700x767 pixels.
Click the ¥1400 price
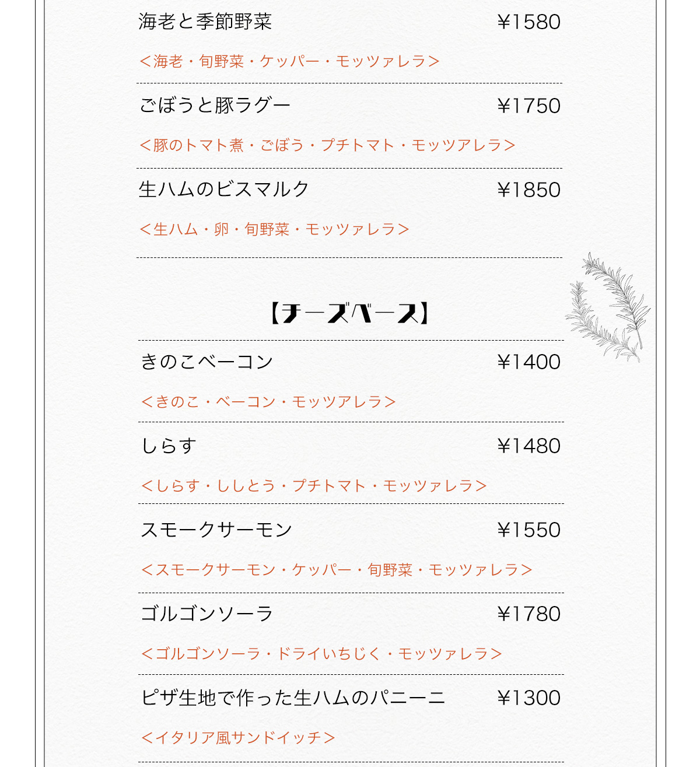coord(528,362)
